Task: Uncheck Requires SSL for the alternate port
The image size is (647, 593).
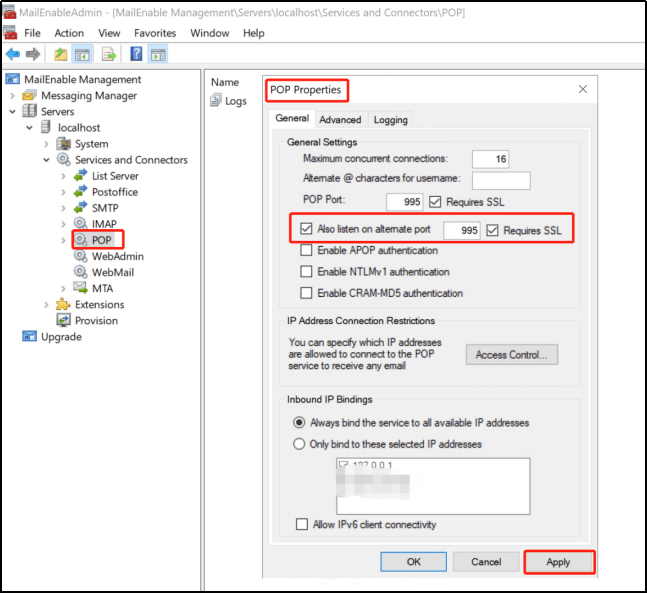Action: click(x=492, y=230)
